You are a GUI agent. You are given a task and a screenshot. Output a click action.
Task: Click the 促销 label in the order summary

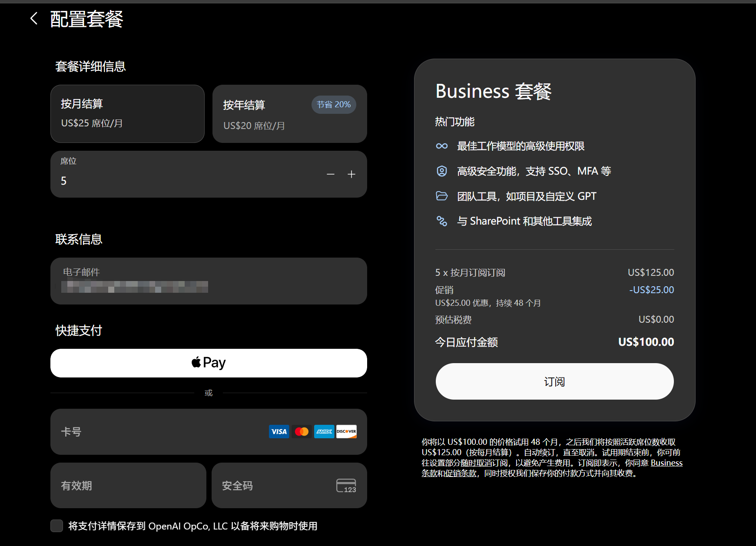(444, 290)
